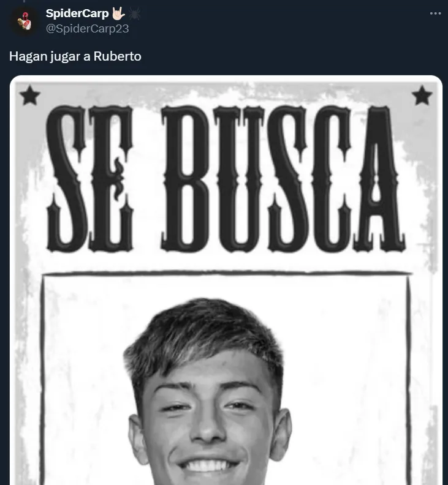The width and height of the screenshot is (448, 485).
Task: Click the word SE in the poster
Action: [90, 178]
